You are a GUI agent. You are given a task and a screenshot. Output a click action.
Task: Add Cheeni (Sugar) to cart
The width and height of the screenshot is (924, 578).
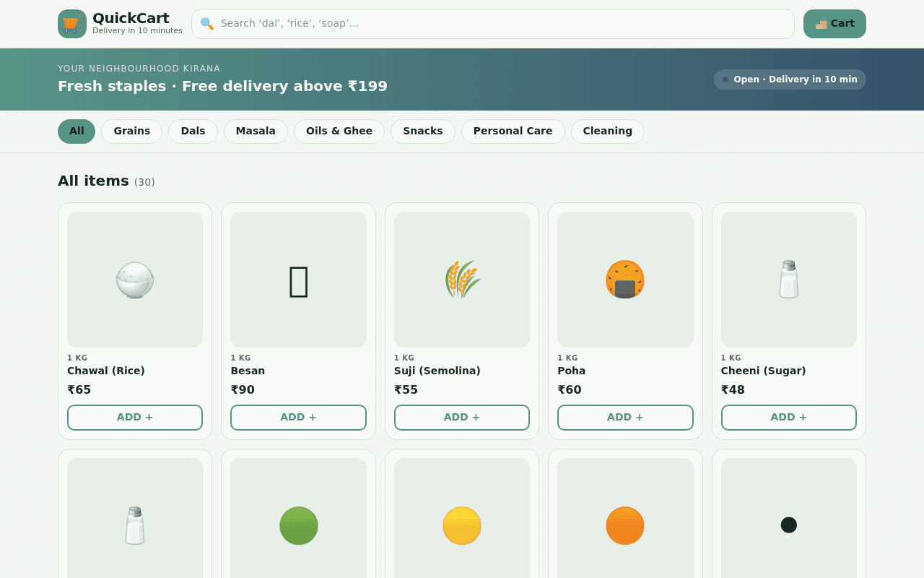tap(789, 418)
